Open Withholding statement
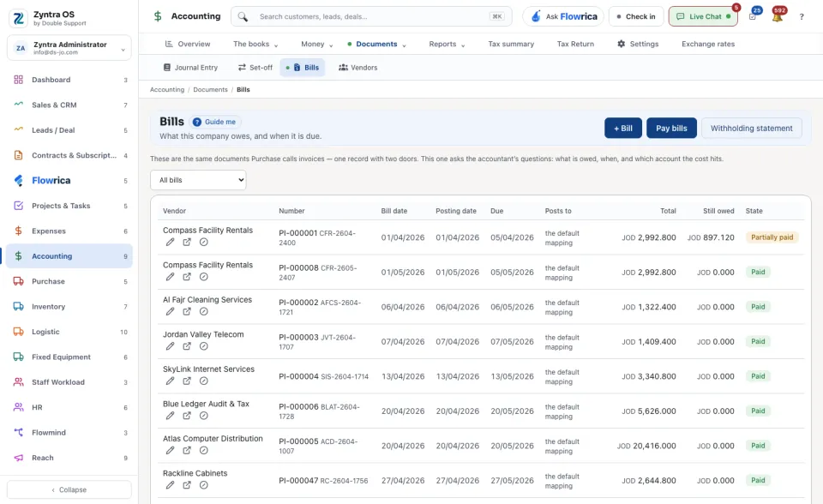Image resolution: width=823 pixels, height=504 pixels. tap(751, 128)
